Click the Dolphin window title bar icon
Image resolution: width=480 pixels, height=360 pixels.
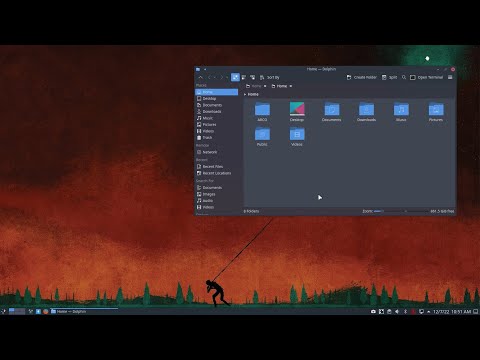coord(198,69)
